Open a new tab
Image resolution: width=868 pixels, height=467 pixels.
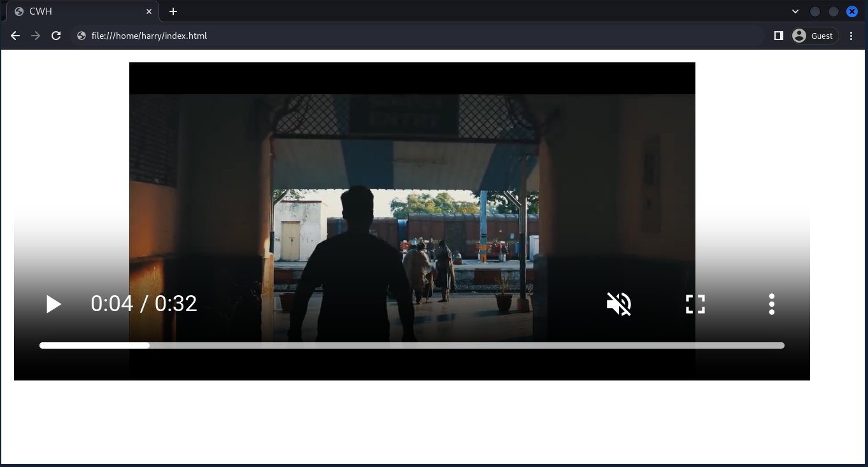173,11
